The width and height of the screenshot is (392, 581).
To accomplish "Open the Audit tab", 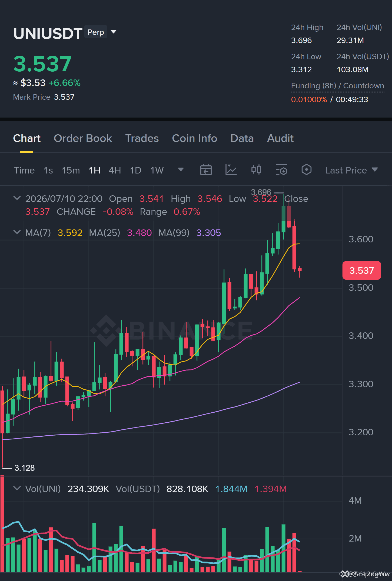I will click(x=280, y=138).
